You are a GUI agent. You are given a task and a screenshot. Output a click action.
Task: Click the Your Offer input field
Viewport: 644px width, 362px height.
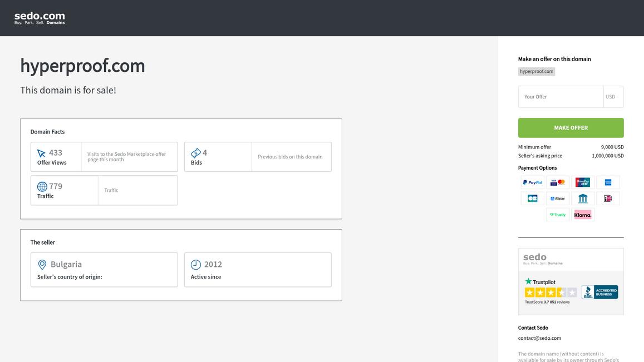point(561,97)
